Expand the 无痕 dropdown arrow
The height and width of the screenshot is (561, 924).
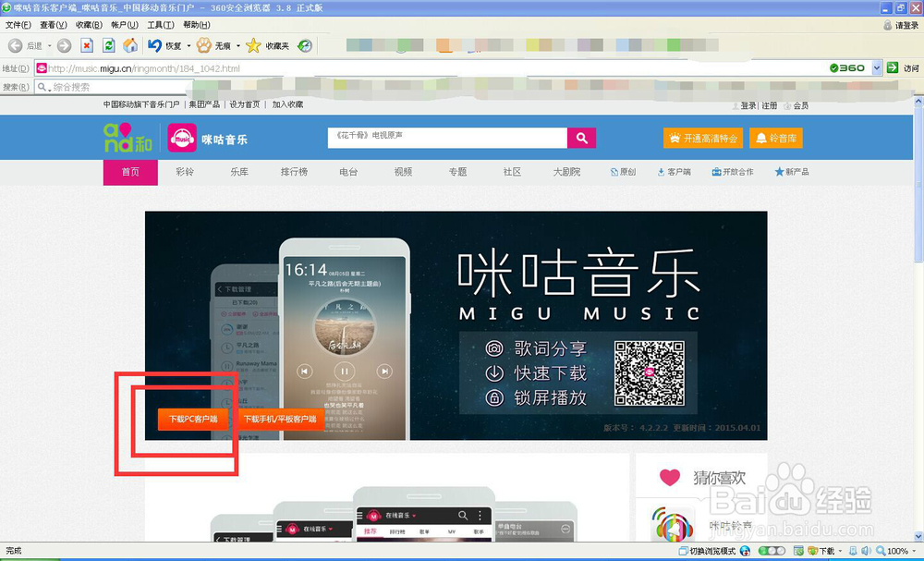[238, 45]
